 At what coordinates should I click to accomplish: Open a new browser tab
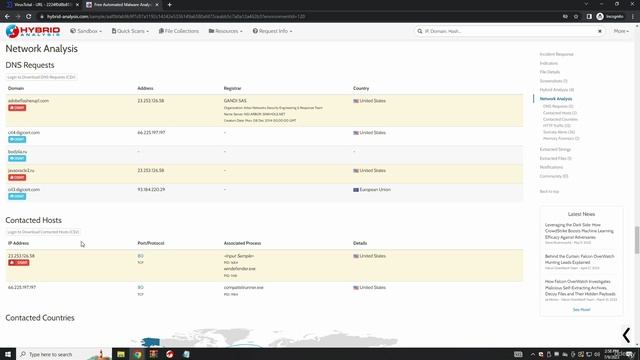coord(169,4)
